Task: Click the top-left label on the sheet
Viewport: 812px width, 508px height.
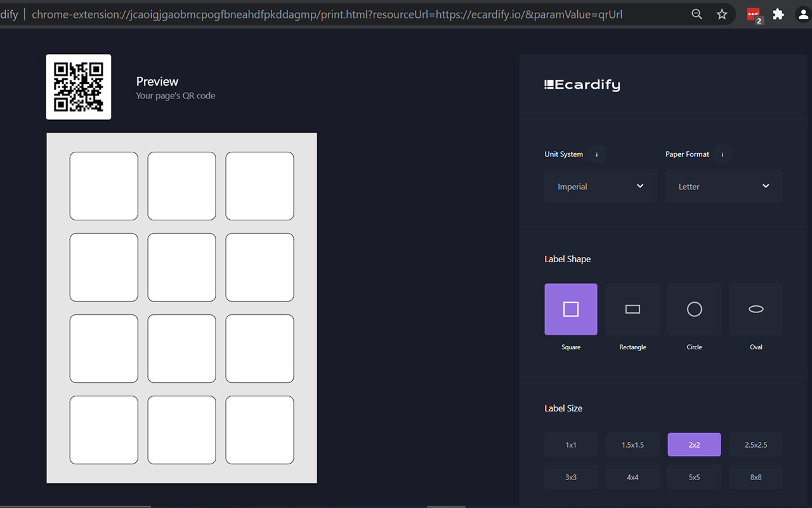Action: [104, 186]
